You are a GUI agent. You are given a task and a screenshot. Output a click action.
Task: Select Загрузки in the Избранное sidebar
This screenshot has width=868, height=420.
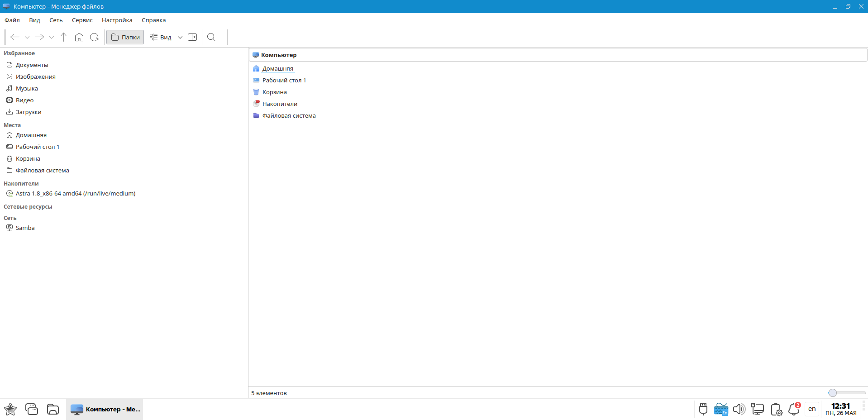29,112
